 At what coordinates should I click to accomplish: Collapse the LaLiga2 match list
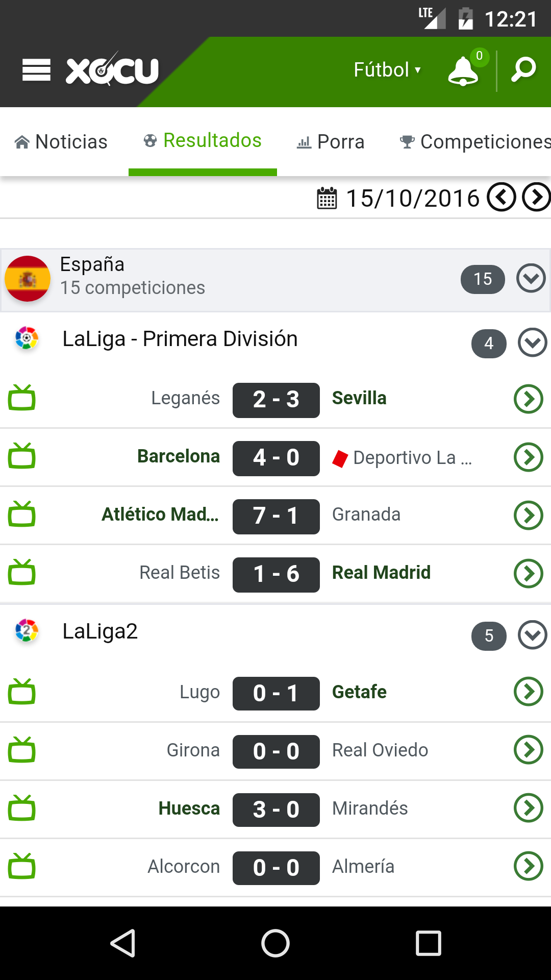tap(532, 635)
